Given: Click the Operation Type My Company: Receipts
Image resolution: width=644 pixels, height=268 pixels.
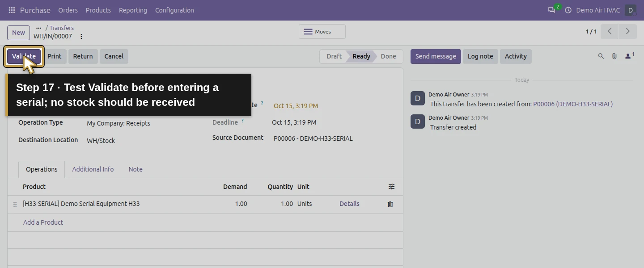Looking at the screenshot, I should pos(119,123).
